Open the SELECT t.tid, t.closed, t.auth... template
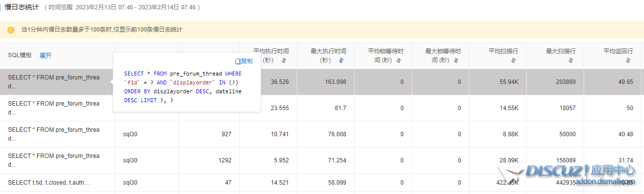This screenshot has width=644, height=194. pos(48,183)
